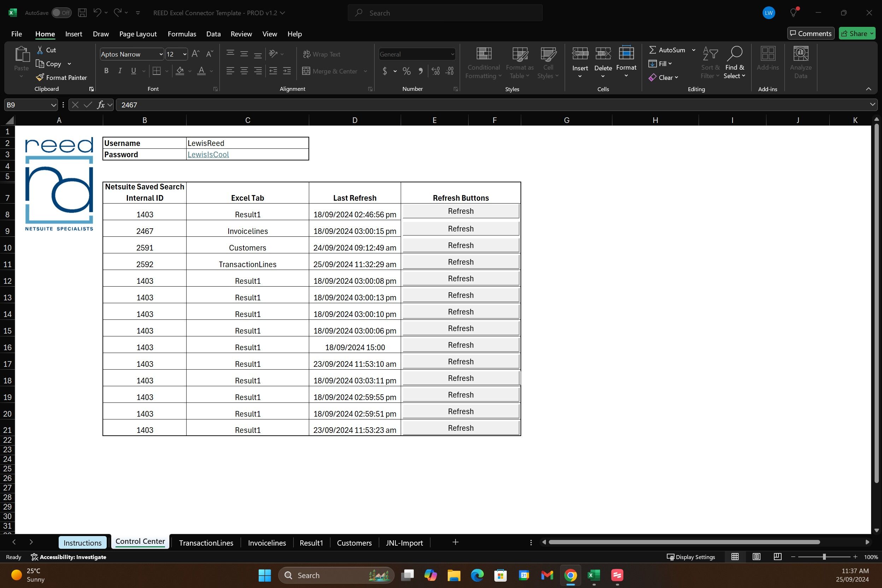Click the Borders icon in Font group
The width and height of the screenshot is (882, 588).
157,71
